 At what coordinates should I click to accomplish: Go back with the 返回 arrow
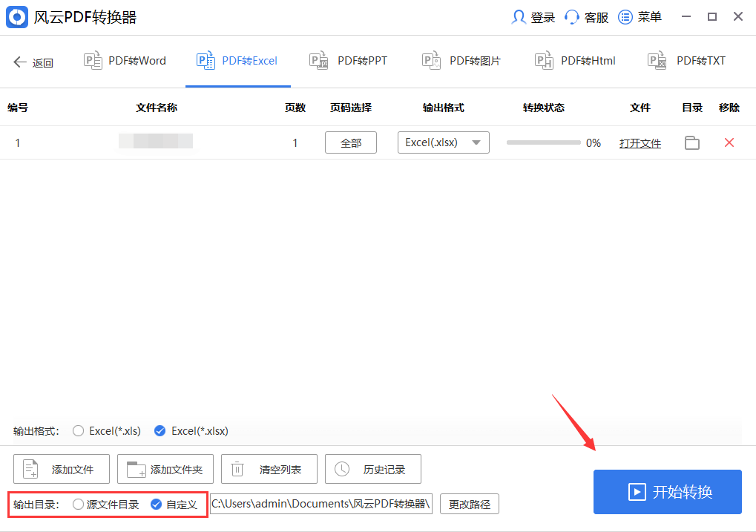(x=20, y=62)
